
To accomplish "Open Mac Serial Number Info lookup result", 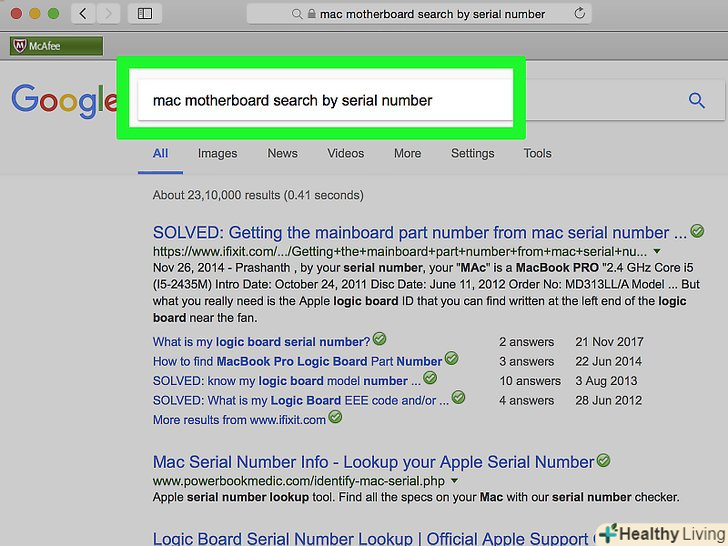I will tap(374, 462).
